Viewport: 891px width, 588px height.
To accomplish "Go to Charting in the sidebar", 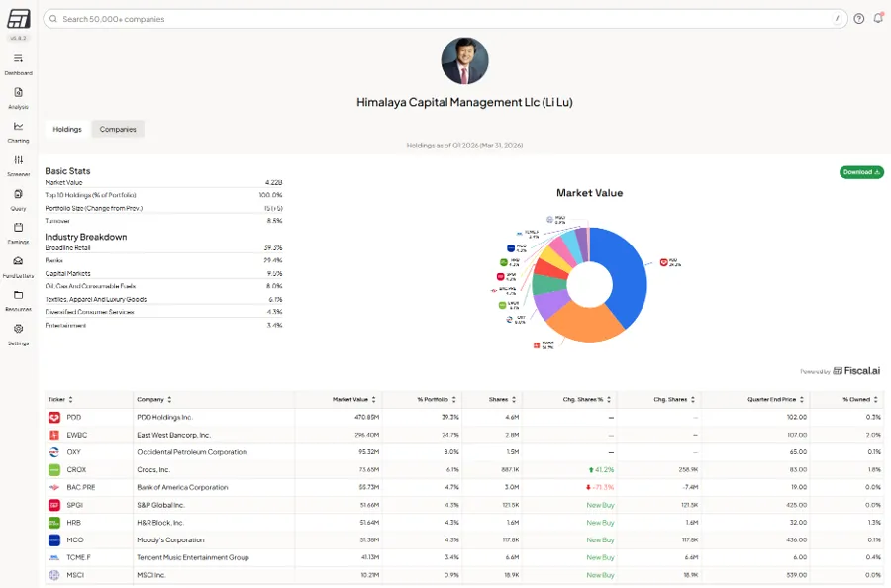I will [x=18, y=132].
